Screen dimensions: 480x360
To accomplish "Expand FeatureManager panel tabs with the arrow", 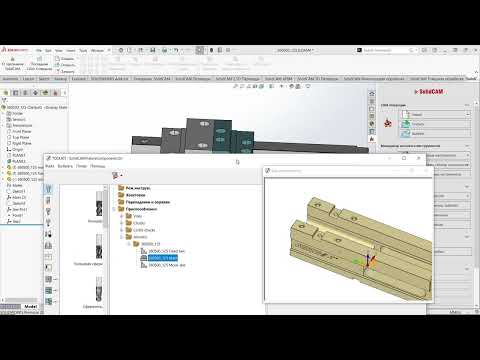I will point(65,93).
